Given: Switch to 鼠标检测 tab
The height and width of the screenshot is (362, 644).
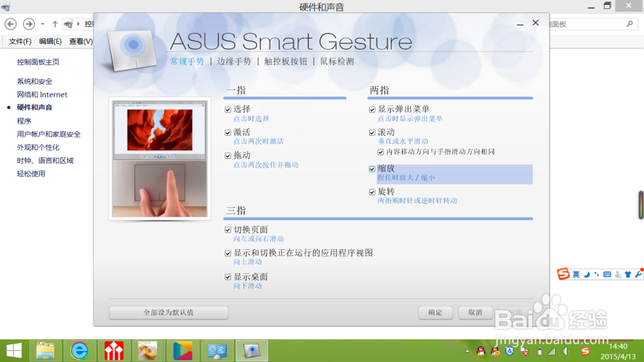Looking at the screenshot, I should (x=337, y=62).
